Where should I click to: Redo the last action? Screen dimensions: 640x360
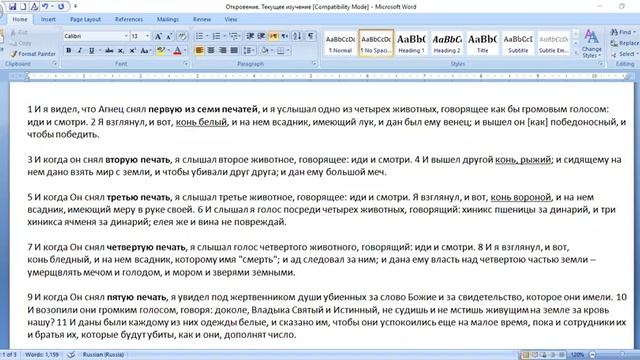[x=61, y=7]
